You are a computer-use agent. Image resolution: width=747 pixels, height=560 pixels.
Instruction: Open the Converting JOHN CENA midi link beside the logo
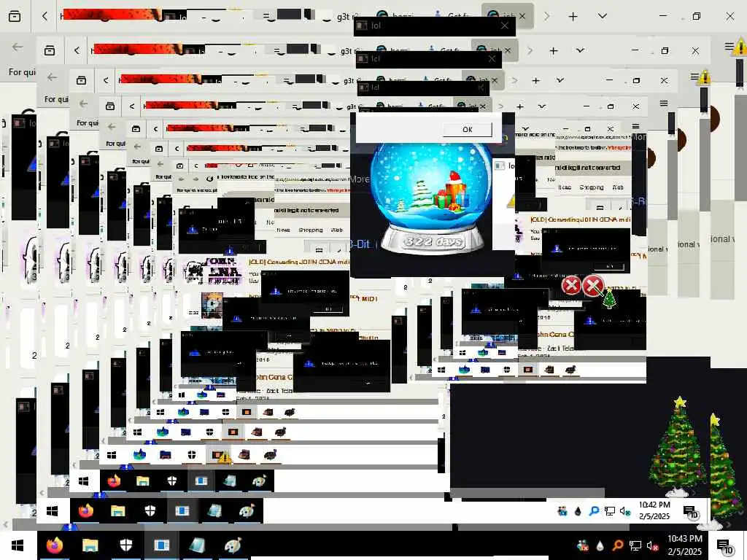(x=298, y=262)
